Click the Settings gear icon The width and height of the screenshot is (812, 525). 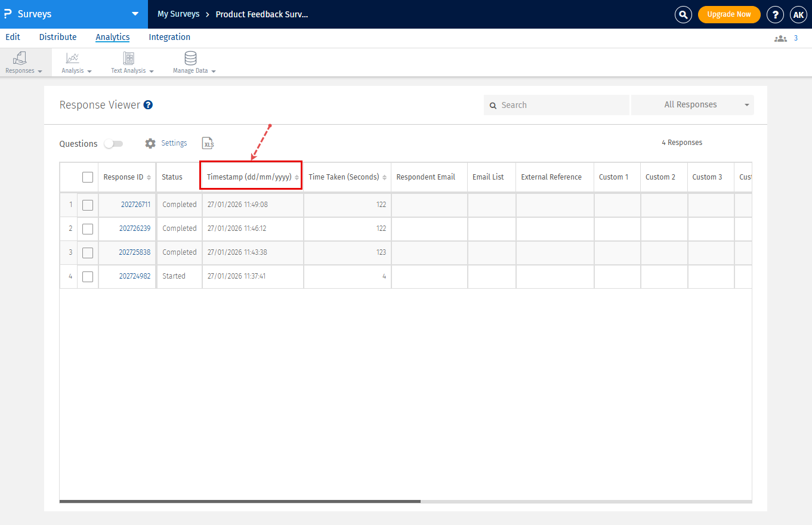pos(150,143)
